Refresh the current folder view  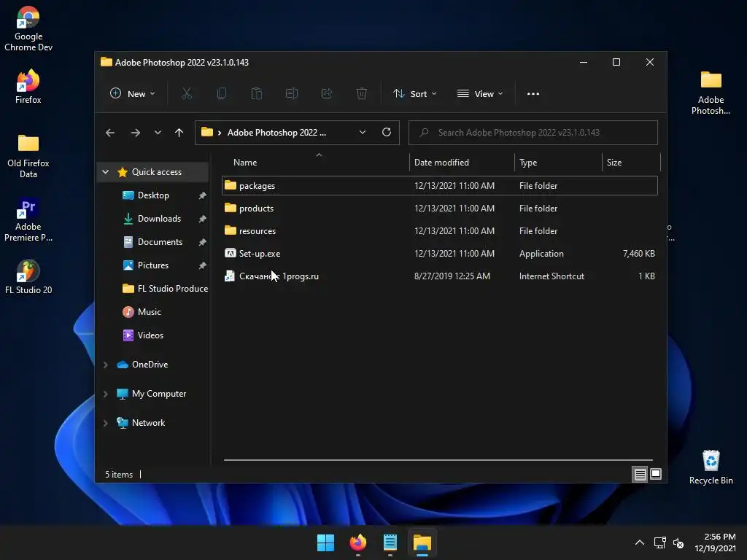(x=387, y=133)
